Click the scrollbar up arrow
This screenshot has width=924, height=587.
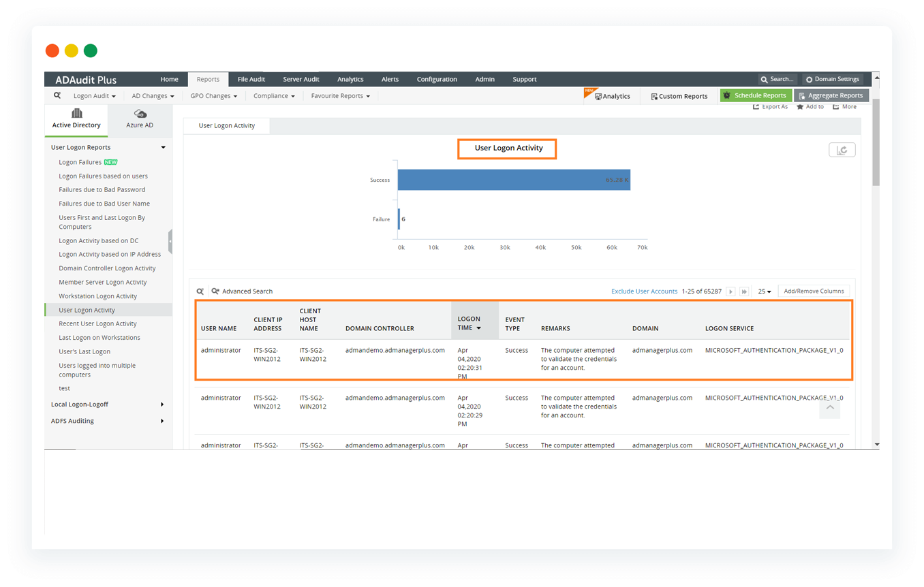pos(876,77)
